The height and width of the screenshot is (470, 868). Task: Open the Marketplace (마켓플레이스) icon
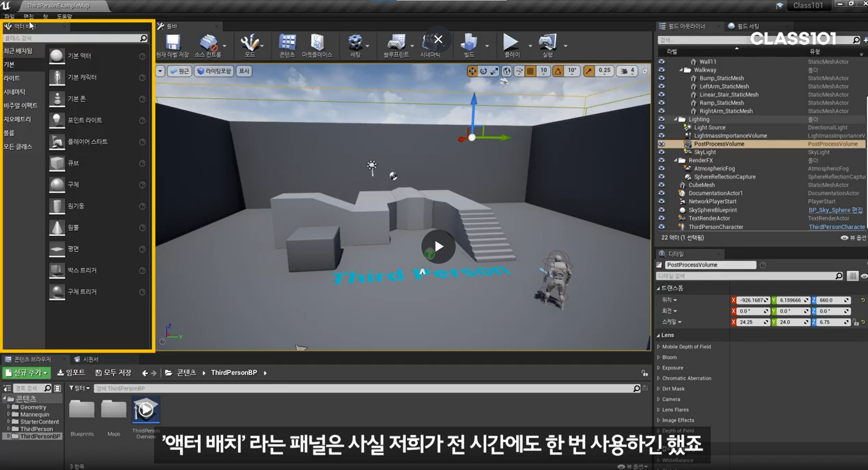[x=317, y=42]
